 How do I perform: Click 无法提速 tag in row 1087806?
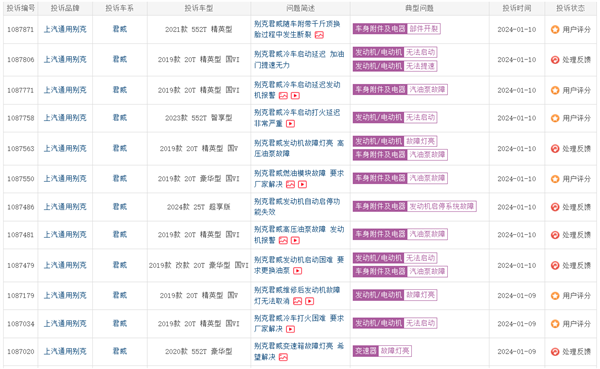420,66
